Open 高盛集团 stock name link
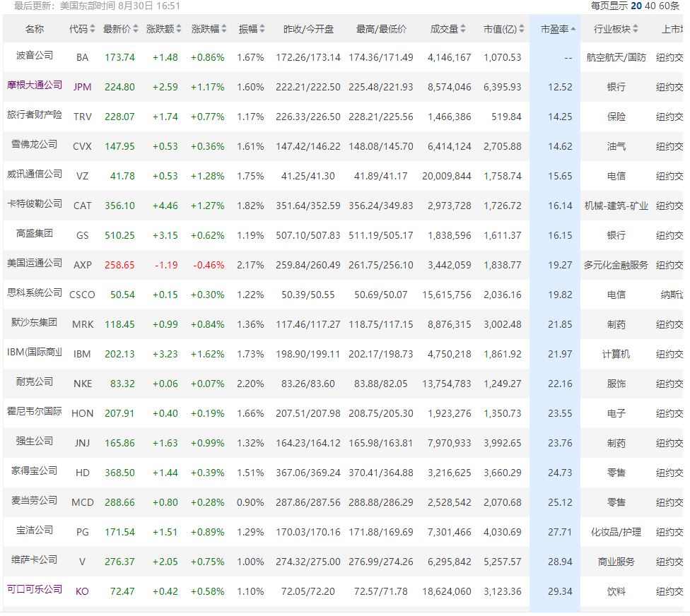Image resolution: width=690 pixels, height=616 pixels. point(35,234)
